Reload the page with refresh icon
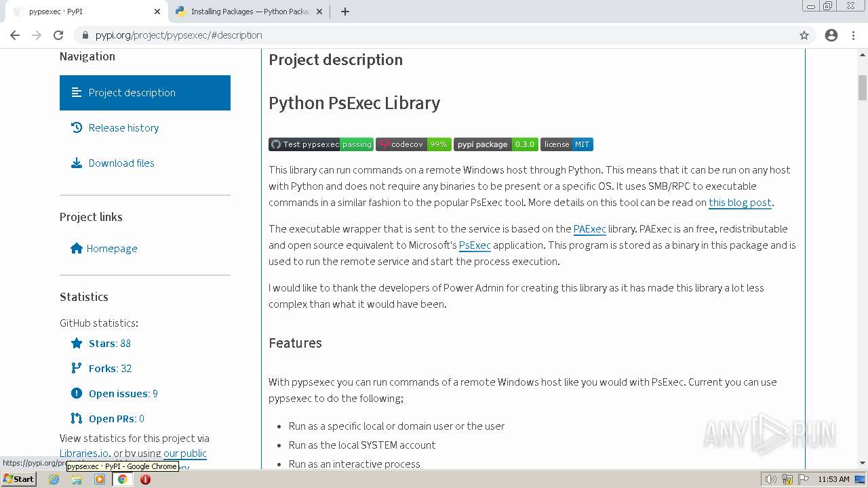Screen dimensions: 868x488 58,35
